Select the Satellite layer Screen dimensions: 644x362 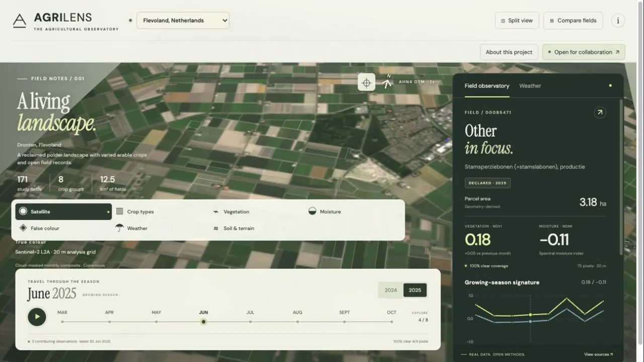click(x=63, y=212)
